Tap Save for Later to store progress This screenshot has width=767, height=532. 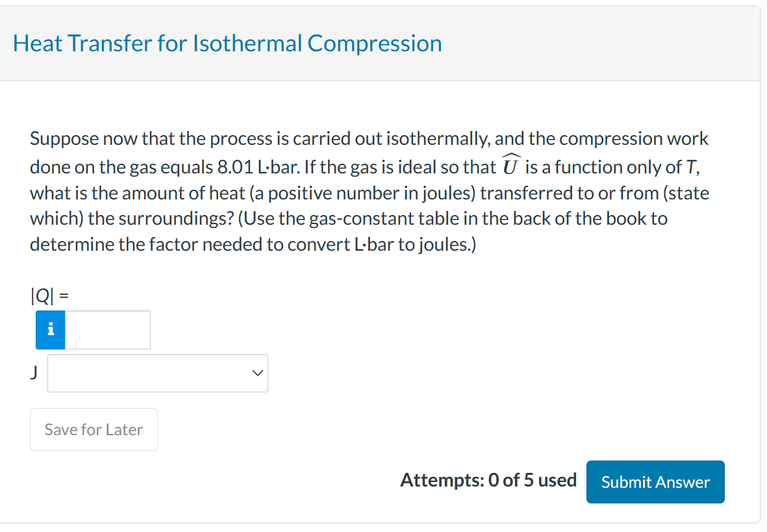[93, 429]
